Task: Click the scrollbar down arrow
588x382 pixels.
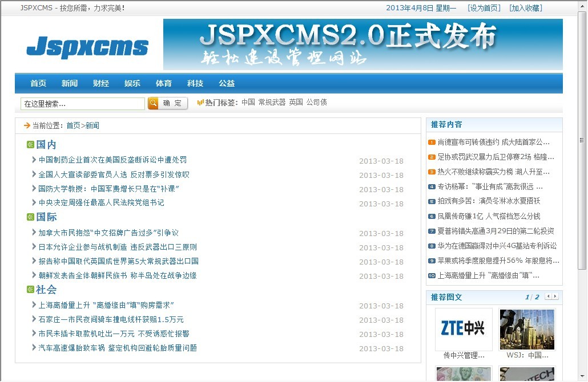Action: [x=582, y=376]
